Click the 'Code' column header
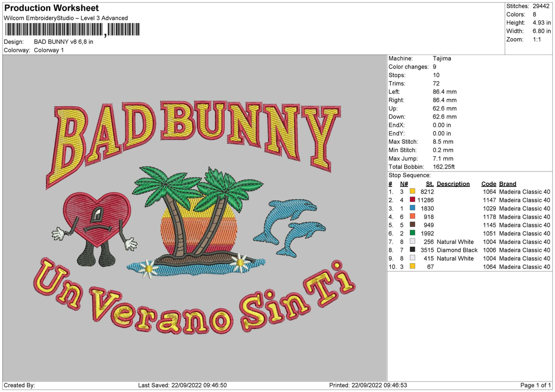The width and height of the screenshot is (555, 392). point(488,184)
